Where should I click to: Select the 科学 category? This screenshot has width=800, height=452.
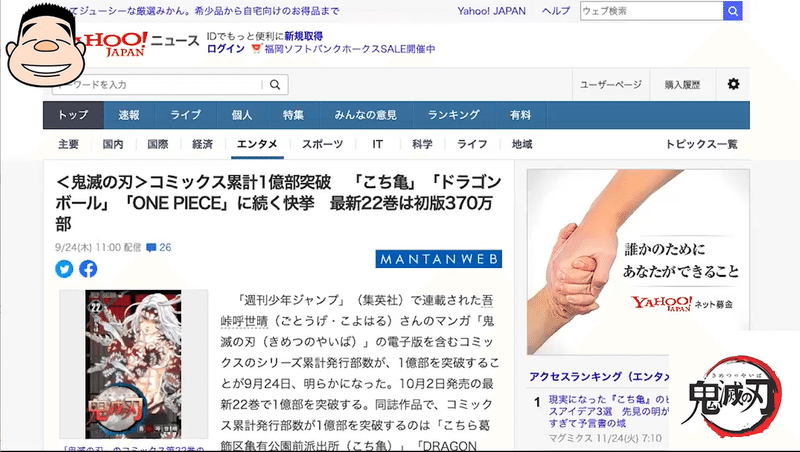pyautogui.click(x=422, y=144)
